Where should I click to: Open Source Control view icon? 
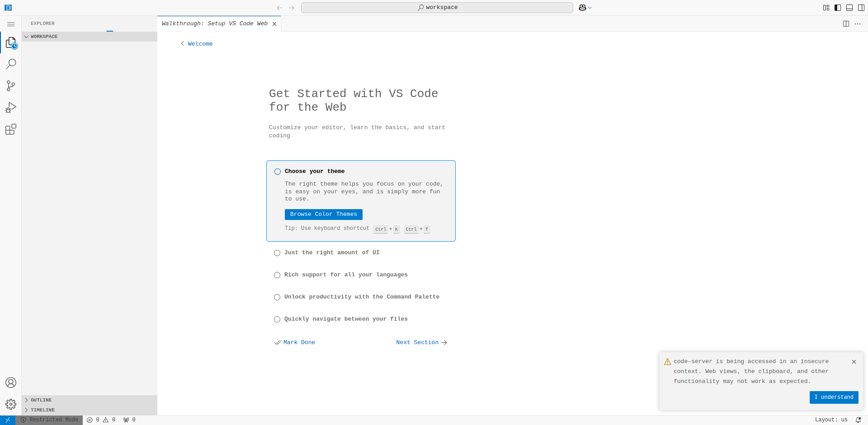pos(11,86)
